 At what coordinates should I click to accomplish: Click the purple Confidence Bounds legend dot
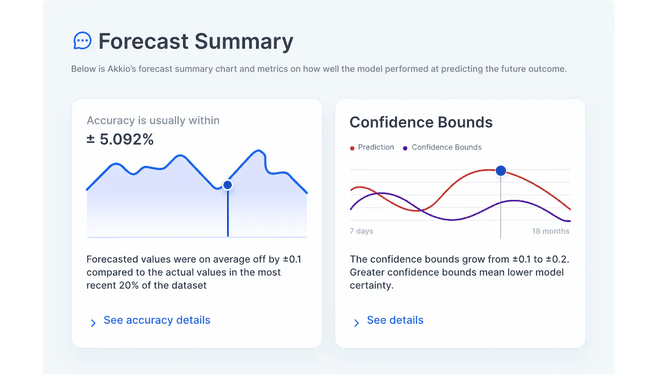(x=405, y=148)
